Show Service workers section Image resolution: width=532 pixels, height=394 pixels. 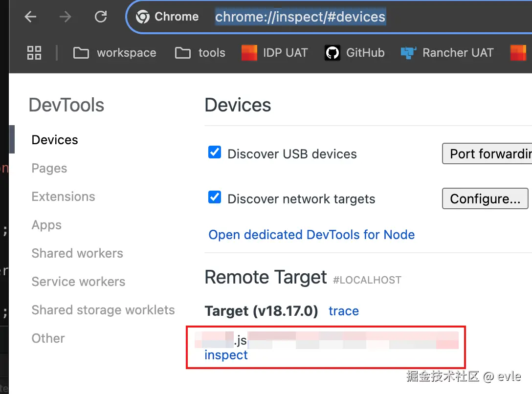(78, 282)
